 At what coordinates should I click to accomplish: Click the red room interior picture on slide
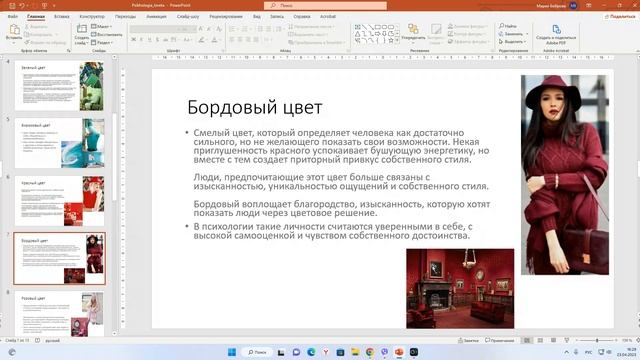[x=460, y=288]
